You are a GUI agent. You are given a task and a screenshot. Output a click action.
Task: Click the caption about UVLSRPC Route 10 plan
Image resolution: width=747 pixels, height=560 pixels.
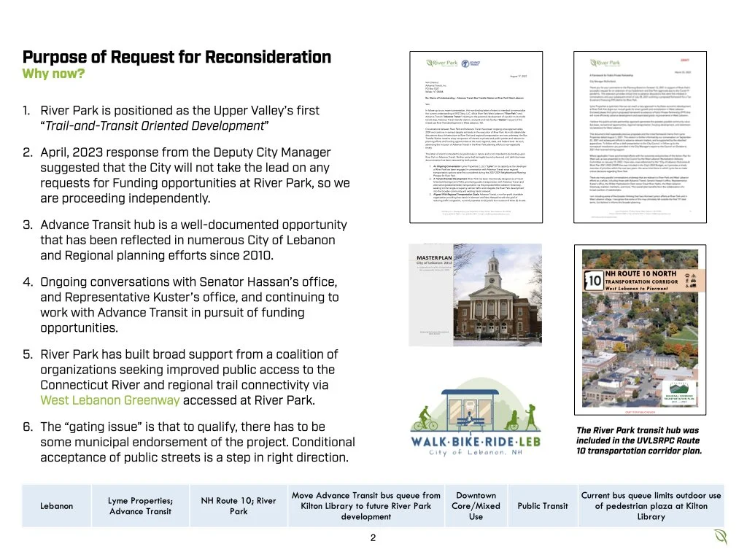(x=639, y=440)
